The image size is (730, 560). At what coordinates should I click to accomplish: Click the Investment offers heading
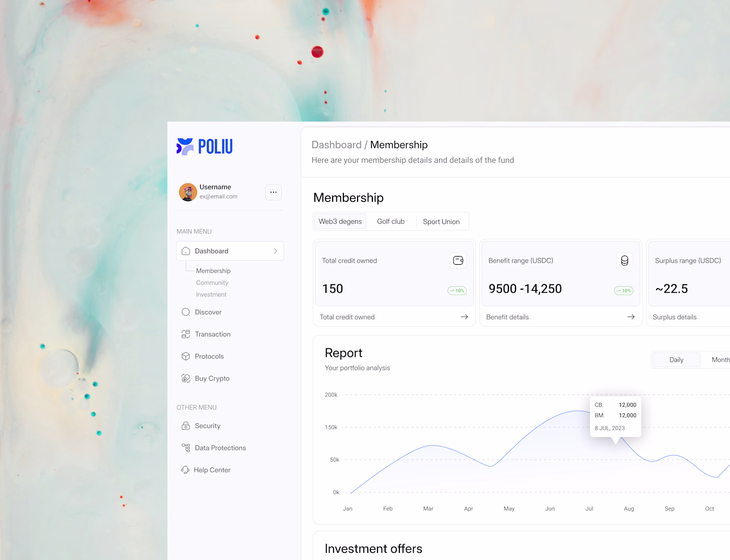(373, 549)
